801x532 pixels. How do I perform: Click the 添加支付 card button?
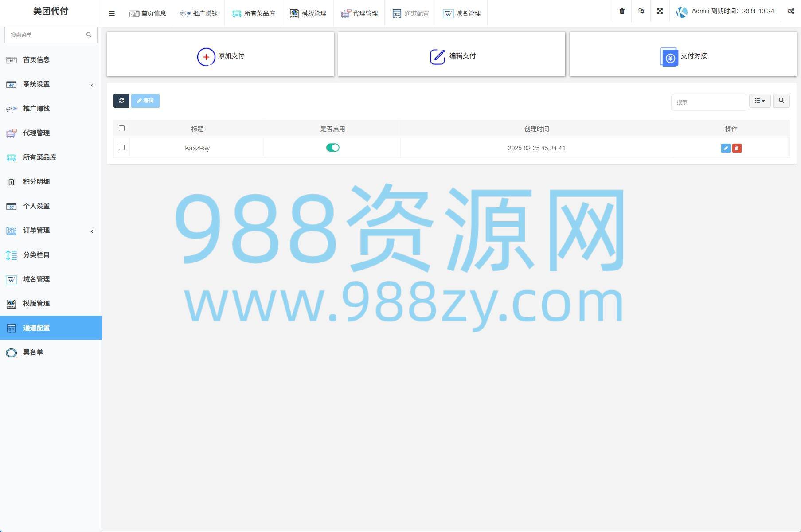220,55
